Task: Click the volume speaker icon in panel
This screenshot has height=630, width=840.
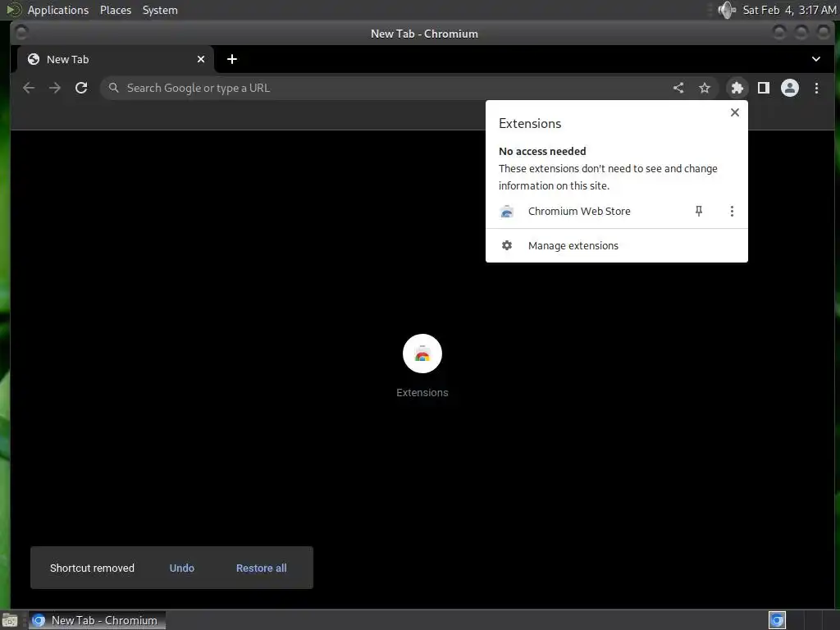Action: point(727,10)
